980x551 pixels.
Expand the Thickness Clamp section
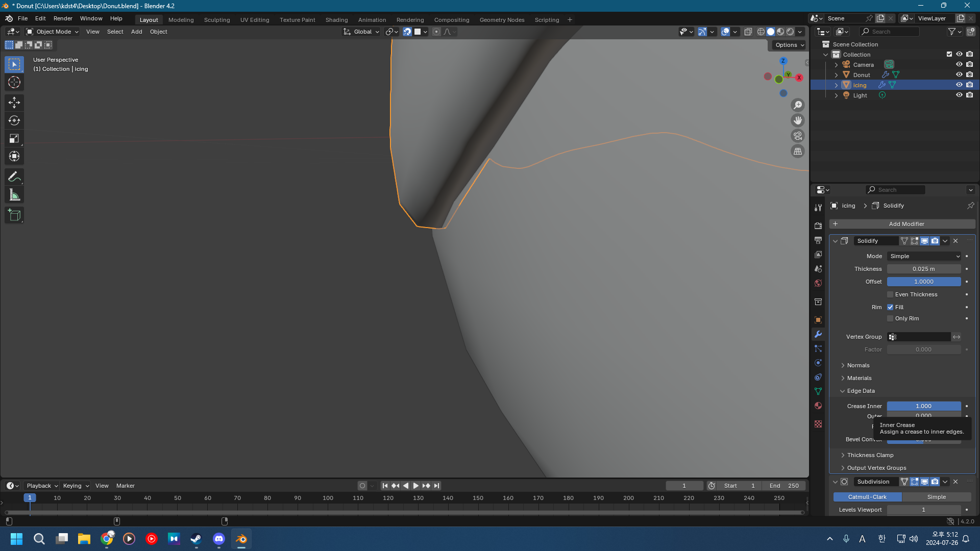pyautogui.click(x=870, y=455)
